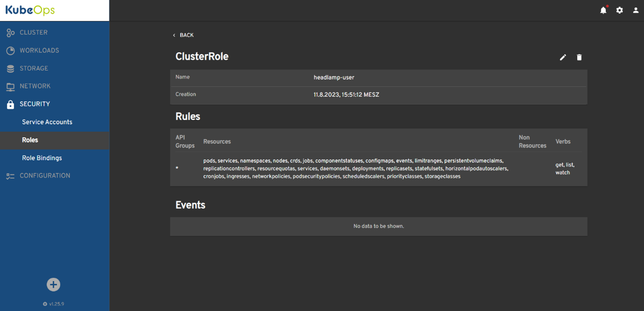Go to Role Bindings
The image size is (644, 311).
point(42,158)
